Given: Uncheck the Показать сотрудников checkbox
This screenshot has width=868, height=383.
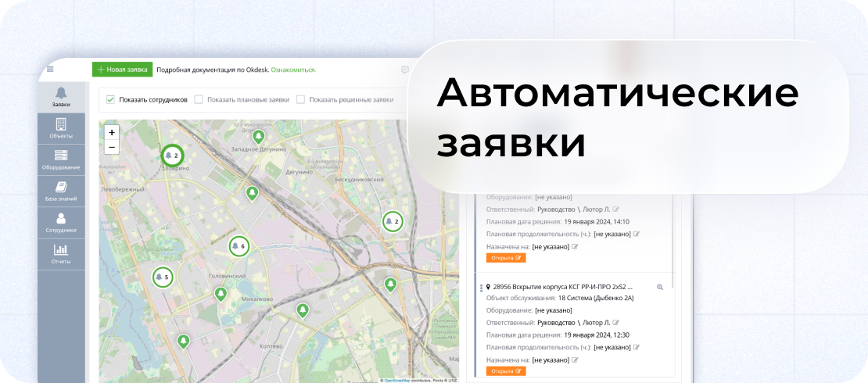Looking at the screenshot, I should (x=111, y=100).
